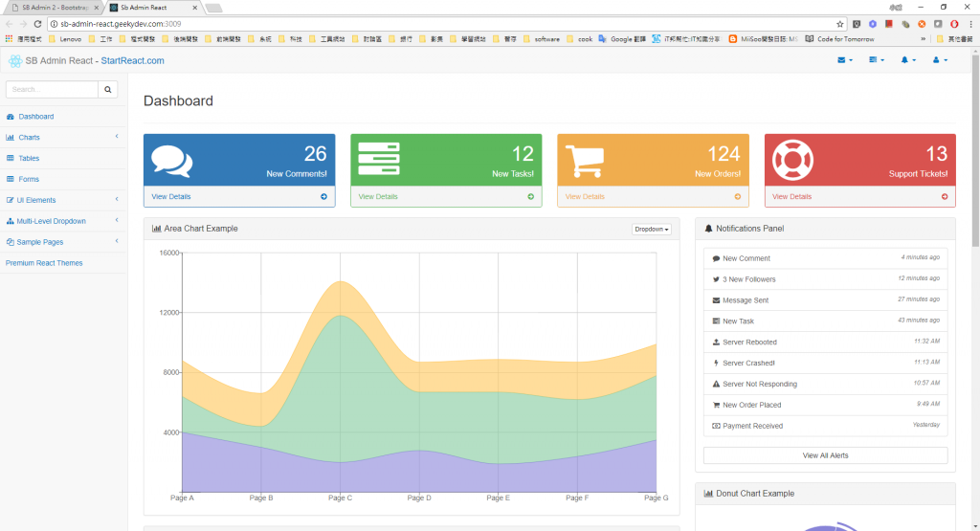Open the Server Rebooted notification
980x531 pixels.
pos(825,342)
